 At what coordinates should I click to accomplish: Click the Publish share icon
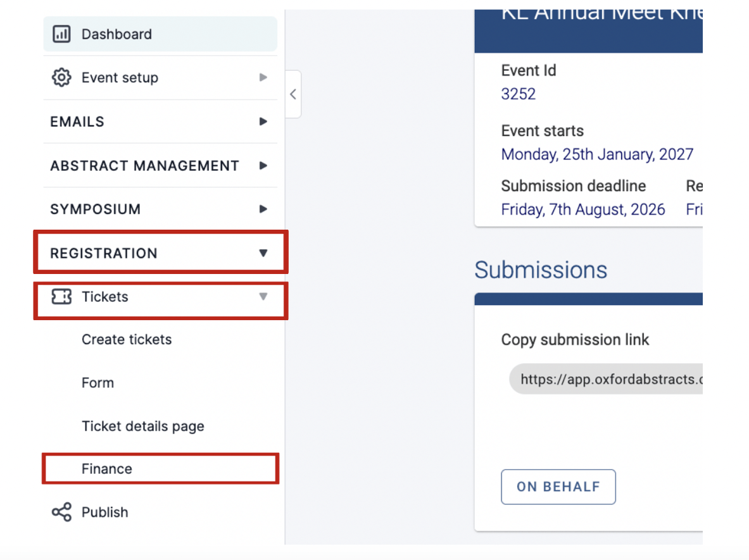click(61, 512)
